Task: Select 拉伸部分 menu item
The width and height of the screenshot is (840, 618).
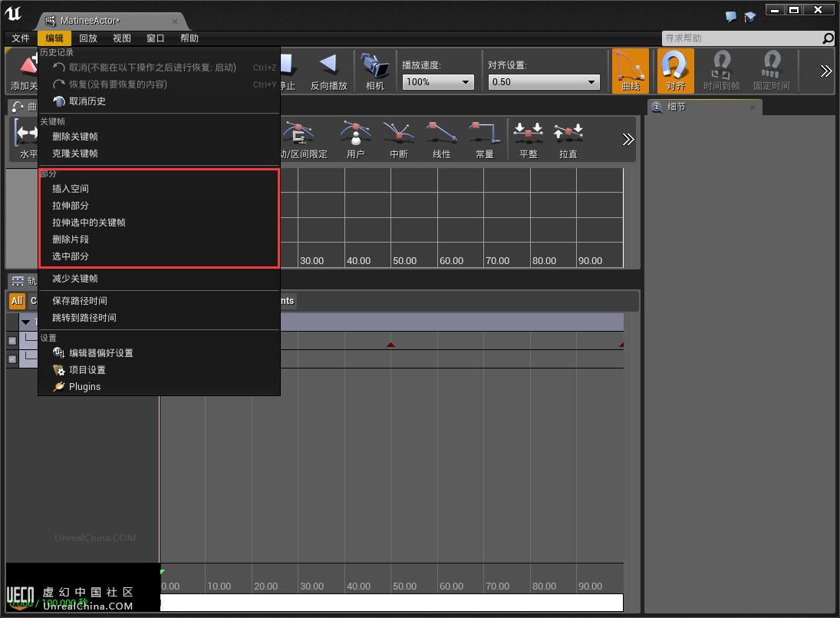Action: coord(159,206)
